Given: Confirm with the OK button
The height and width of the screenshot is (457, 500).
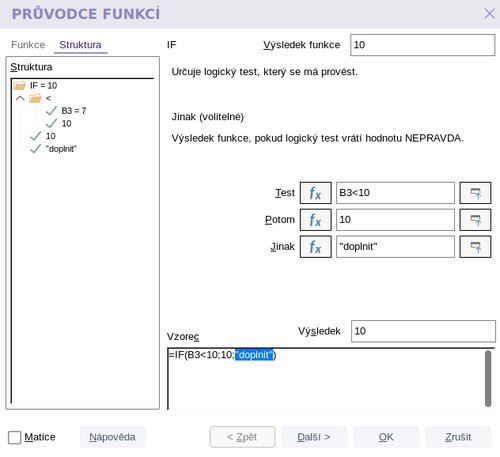Looking at the screenshot, I should click(x=386, y=437).
